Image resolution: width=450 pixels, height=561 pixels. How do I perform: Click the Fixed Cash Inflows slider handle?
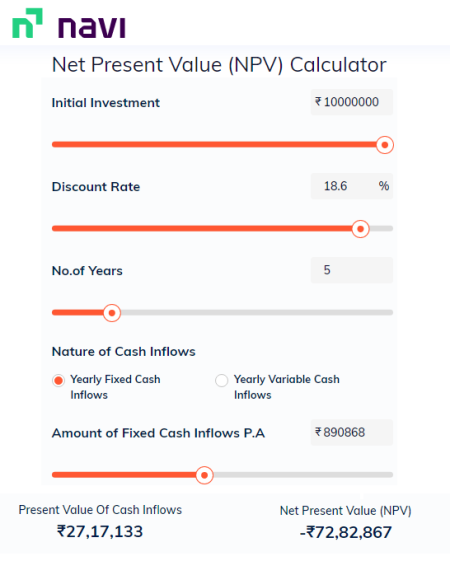204,475
